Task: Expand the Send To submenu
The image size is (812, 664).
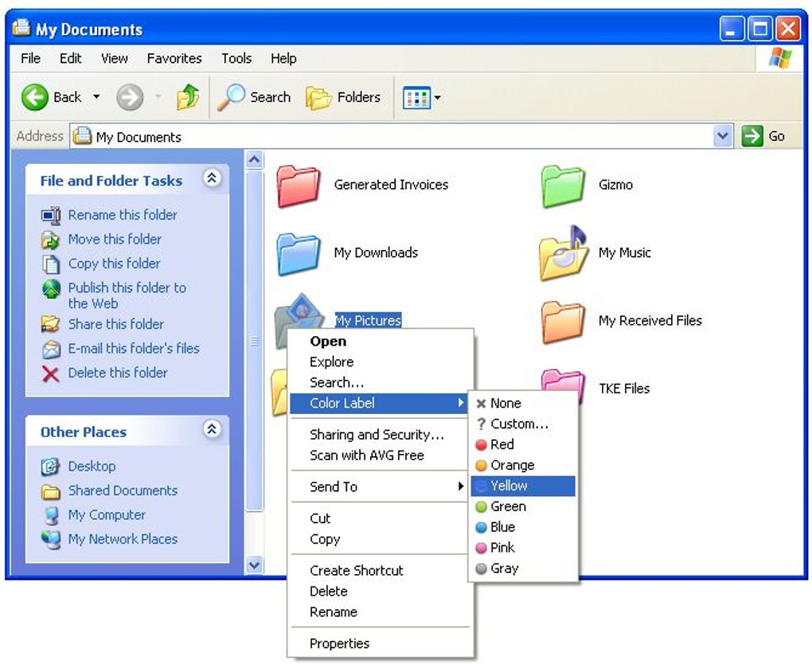Action: pyautogui.click(x=381, y=487)
